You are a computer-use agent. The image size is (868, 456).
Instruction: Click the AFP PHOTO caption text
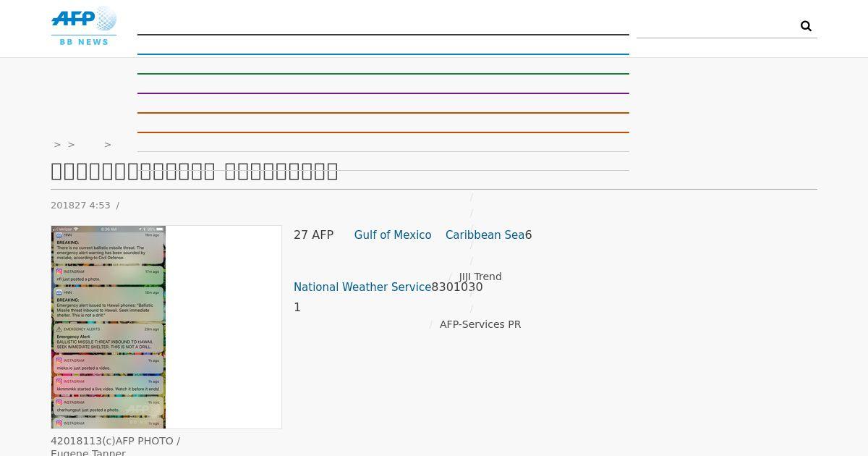click(x=116, y=447)
